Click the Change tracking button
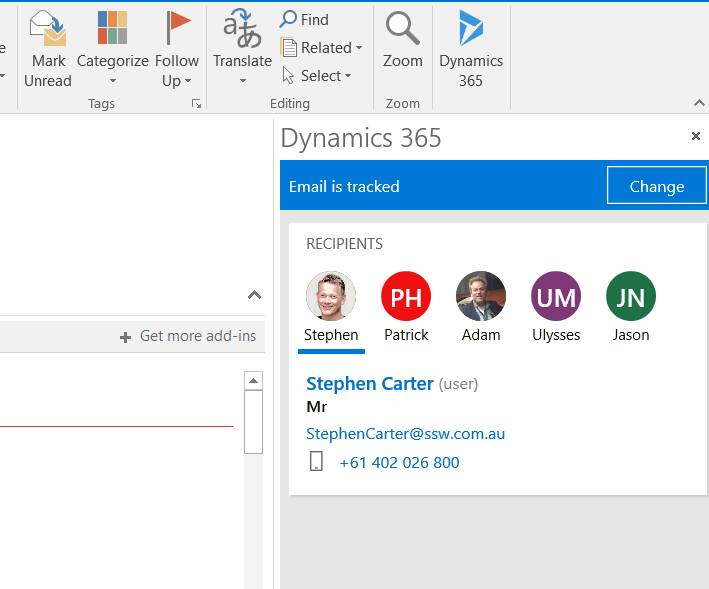 click(656, 186)
